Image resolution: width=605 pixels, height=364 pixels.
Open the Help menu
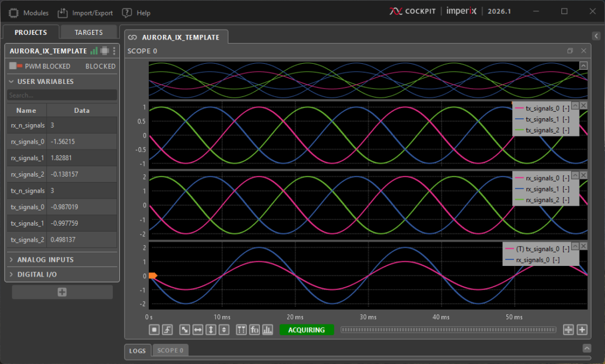click(136, 12)
